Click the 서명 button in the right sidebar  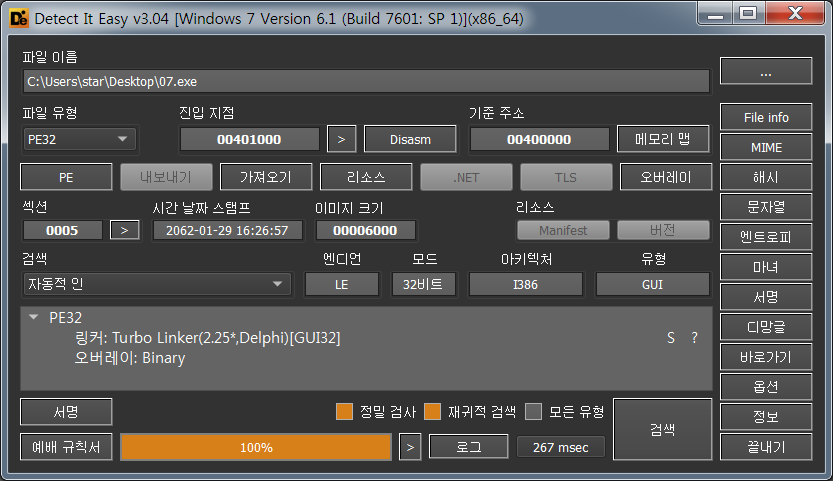click(x=766, y=297)
